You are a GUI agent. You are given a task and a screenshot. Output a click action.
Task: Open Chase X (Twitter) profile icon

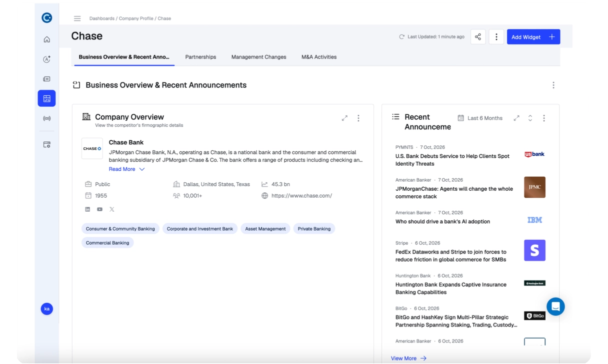(x=112, y=209)
